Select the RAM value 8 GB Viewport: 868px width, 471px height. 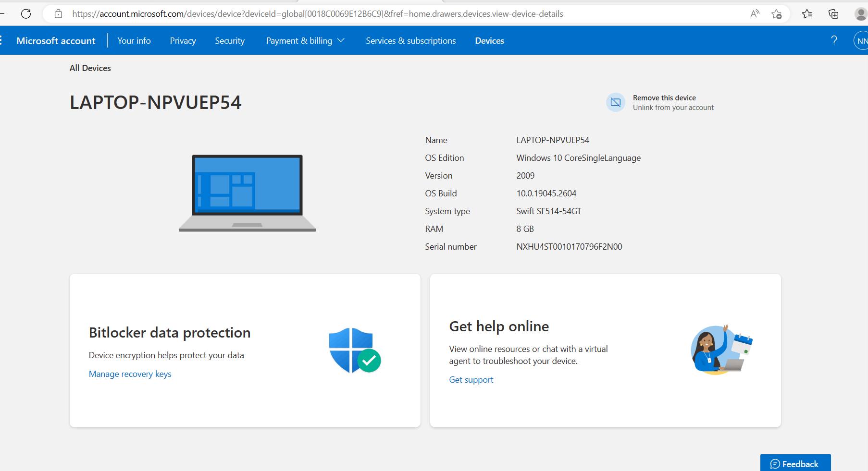coord(525,229)
